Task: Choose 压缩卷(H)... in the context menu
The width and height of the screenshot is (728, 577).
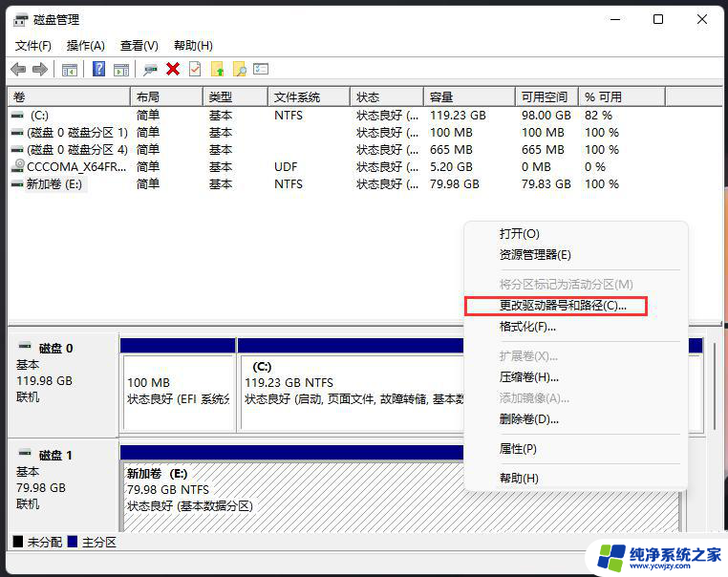Action: tap(529, 377)
